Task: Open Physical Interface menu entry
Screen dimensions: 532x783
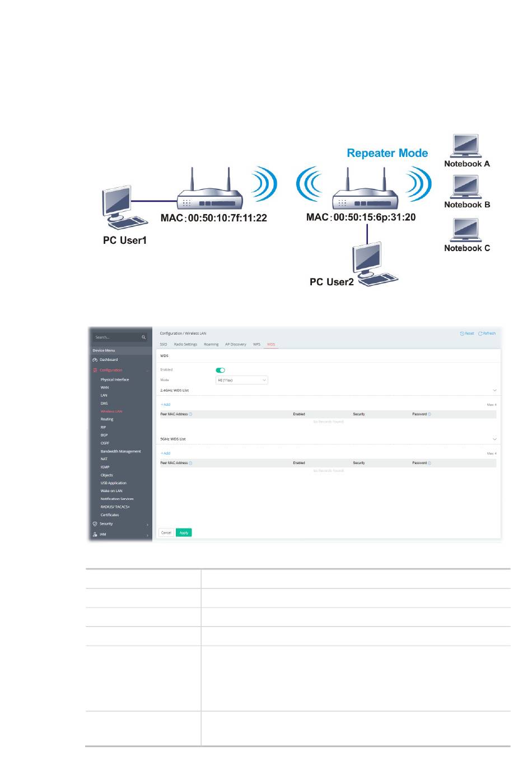Action: (115, 380)
